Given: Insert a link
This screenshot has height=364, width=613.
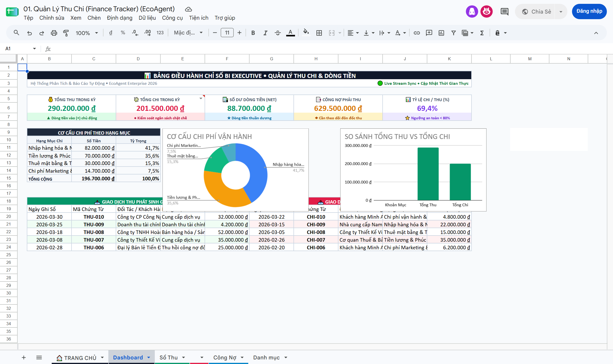Looking at the screenshot, I should click(x=417, y=33).
